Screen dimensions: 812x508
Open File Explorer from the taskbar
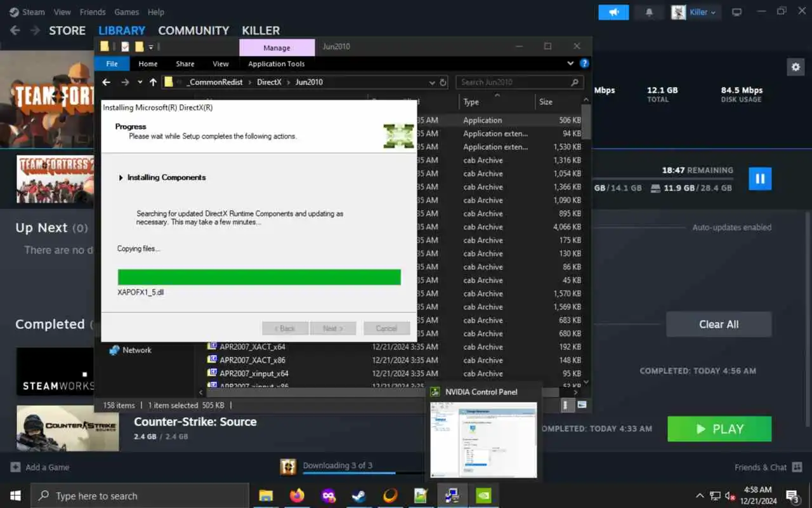(266, 496)
